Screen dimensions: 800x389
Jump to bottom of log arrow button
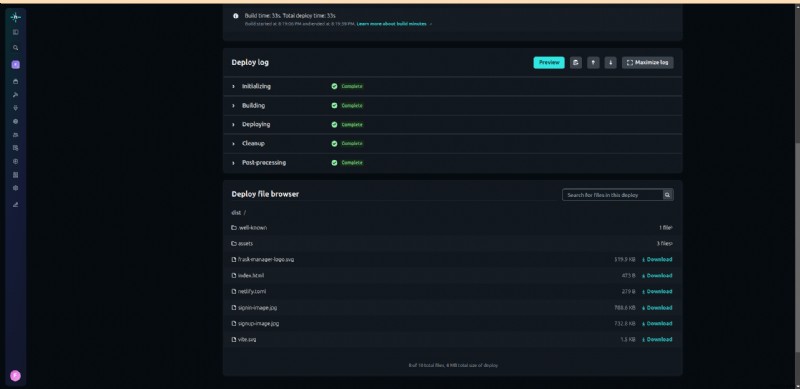click(610, 62)
